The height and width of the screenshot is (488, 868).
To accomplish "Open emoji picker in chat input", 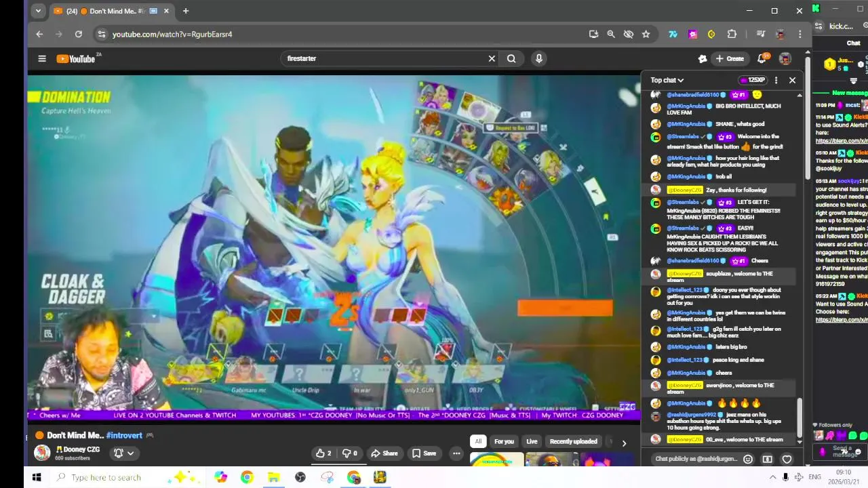I will [x=748, y=459].
